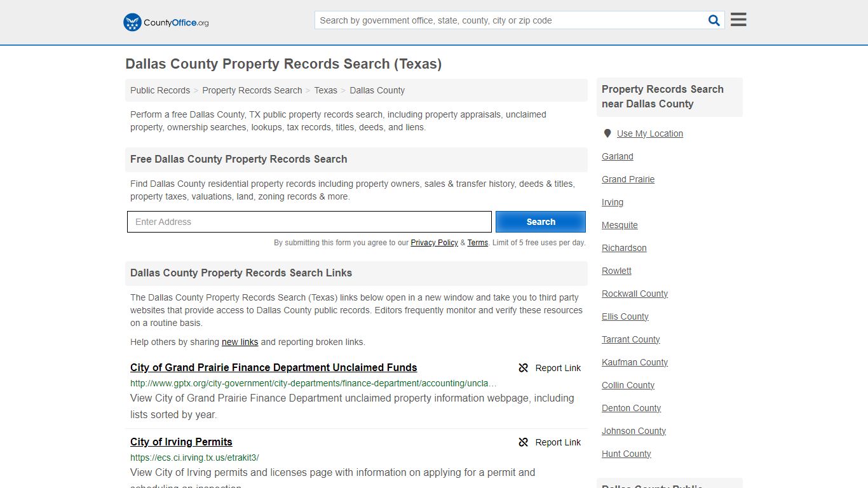Open Richardson sidebar link
This screenshot has height=488, width=868.
tap(624, 248)
